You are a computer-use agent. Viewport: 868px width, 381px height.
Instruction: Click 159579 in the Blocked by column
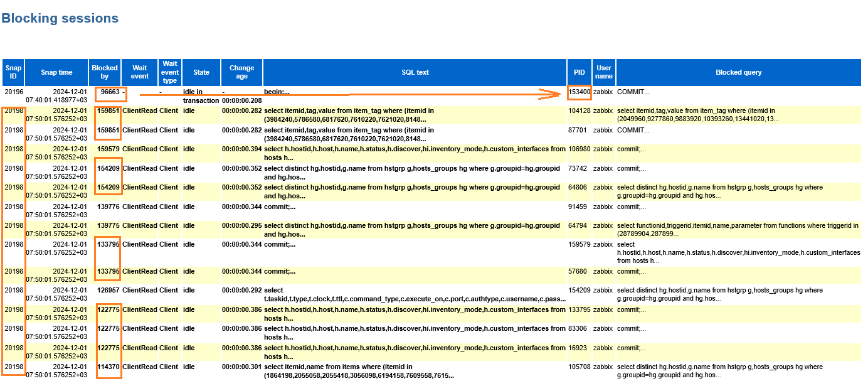point(109,149)
